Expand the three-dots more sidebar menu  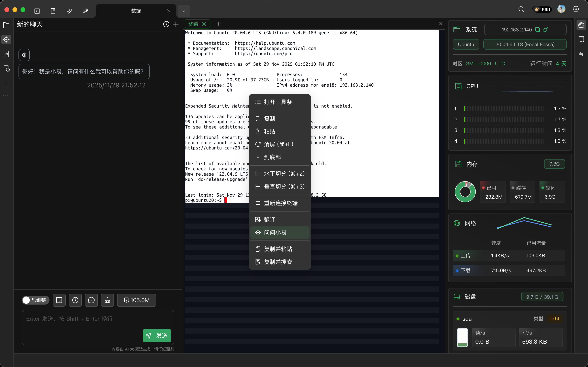pos(6,96)
